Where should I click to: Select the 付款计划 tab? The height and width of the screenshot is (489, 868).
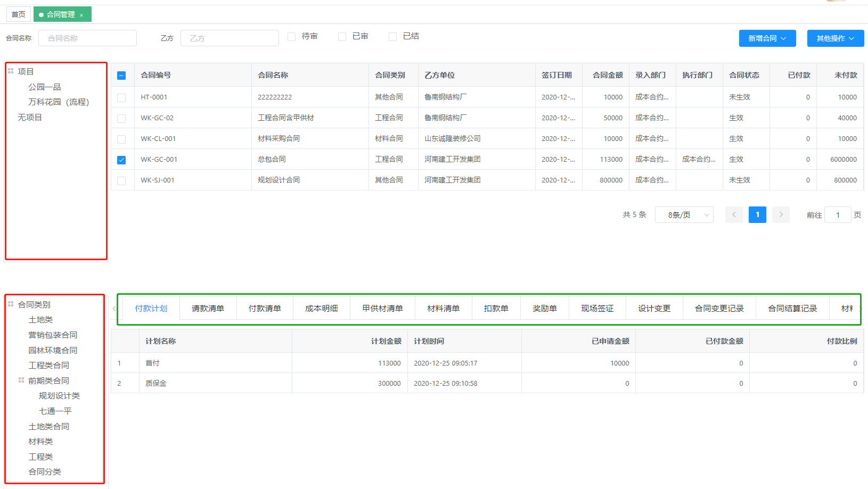(151, 309)
